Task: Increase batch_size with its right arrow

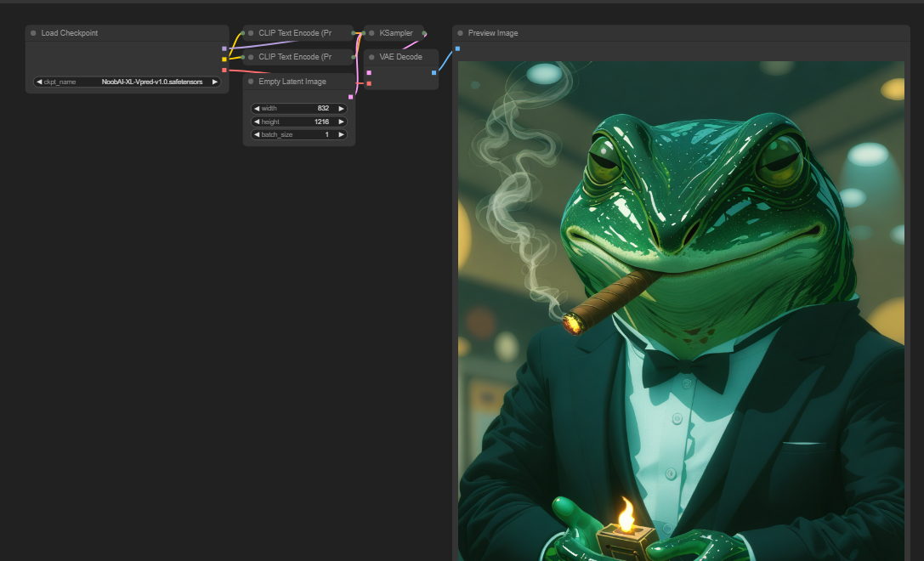Action: (341, 134)
